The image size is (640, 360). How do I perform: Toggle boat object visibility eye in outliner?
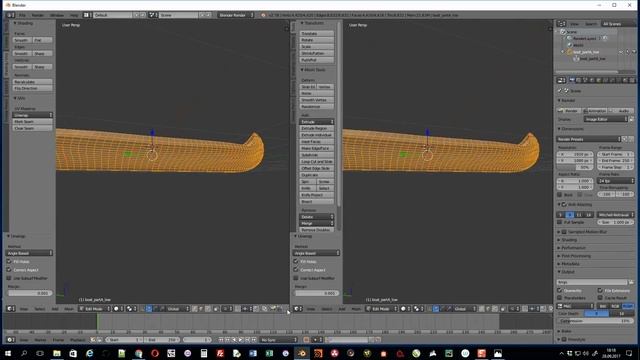(x=621, y=52)
